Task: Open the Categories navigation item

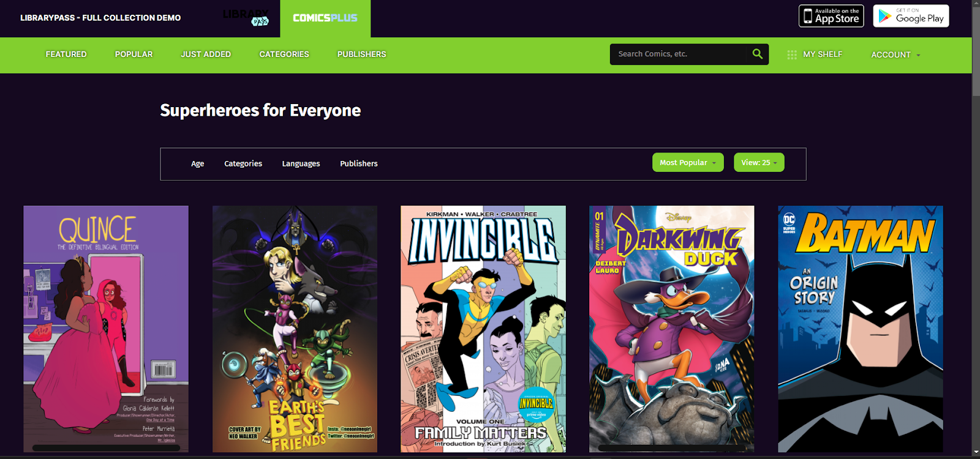Action: tap(284, 54)
